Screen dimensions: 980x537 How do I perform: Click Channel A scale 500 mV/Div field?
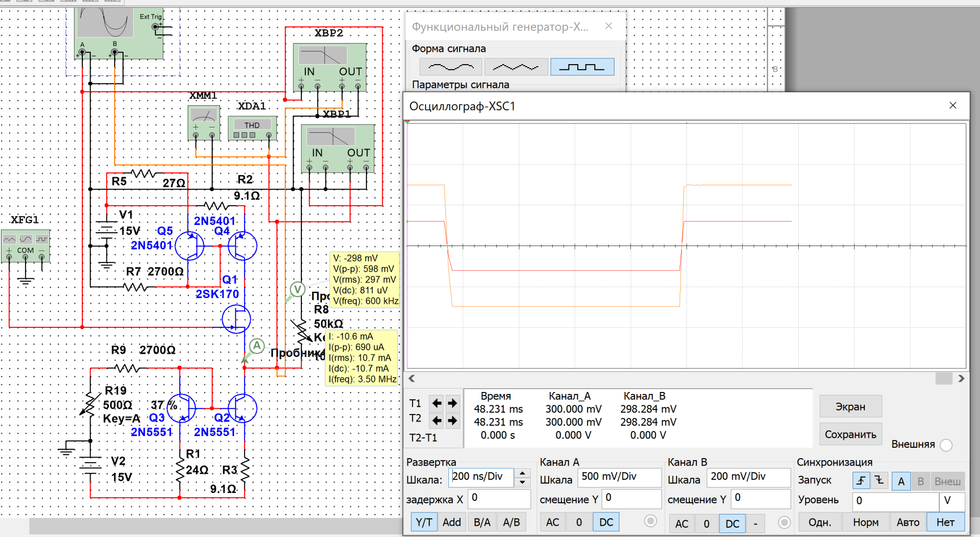[x=620, y=477]
